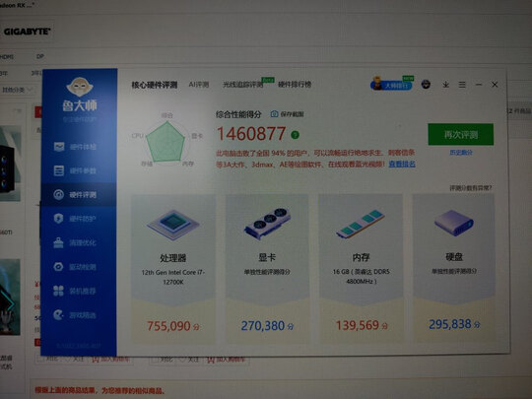Viewport: 532px width, 399px height.
Task: Click the hard disk illustration
Action: click(x=454, y=223)
